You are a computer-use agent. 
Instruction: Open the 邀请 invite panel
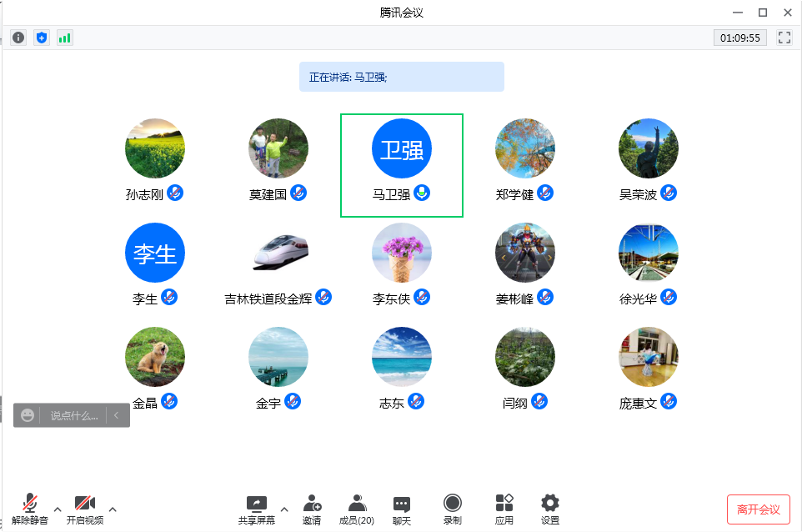312,509
